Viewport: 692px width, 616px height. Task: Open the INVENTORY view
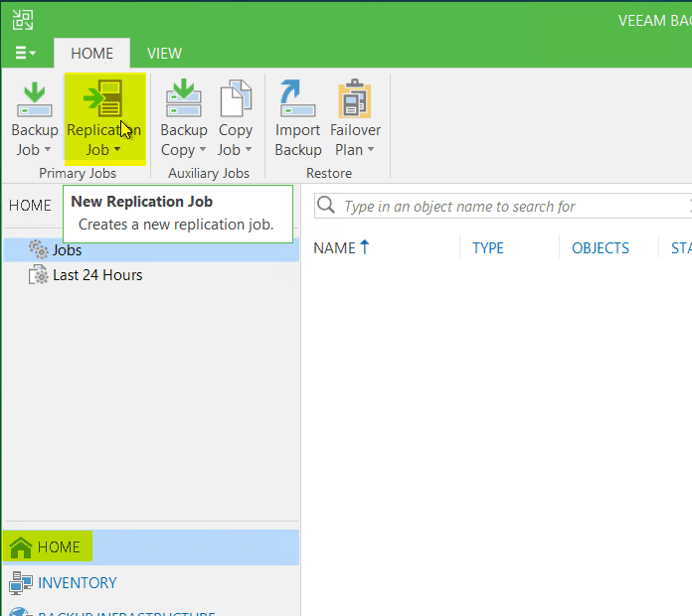pyautogui.click(x=151, y=583)
